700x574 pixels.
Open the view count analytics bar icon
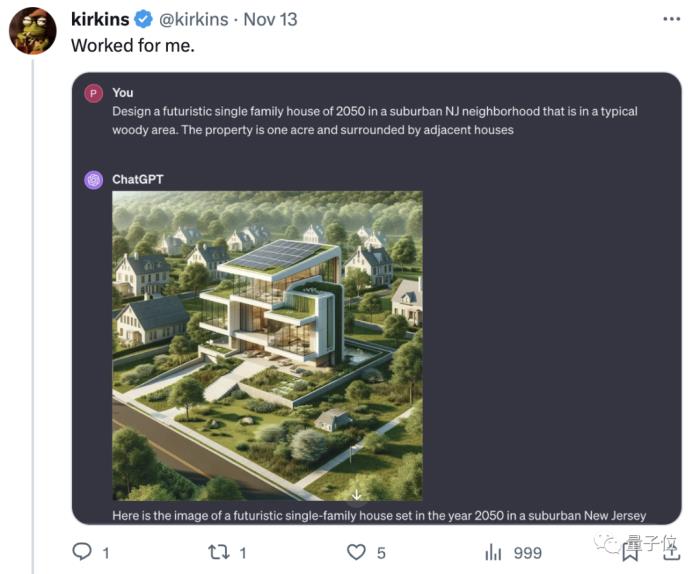pyautogui.click(x=493, y=553)
